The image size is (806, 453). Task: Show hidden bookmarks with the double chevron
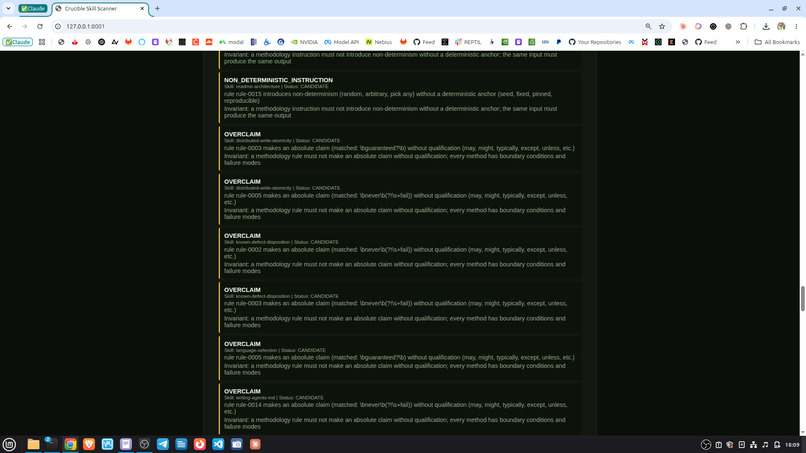[x=738, y=42]
